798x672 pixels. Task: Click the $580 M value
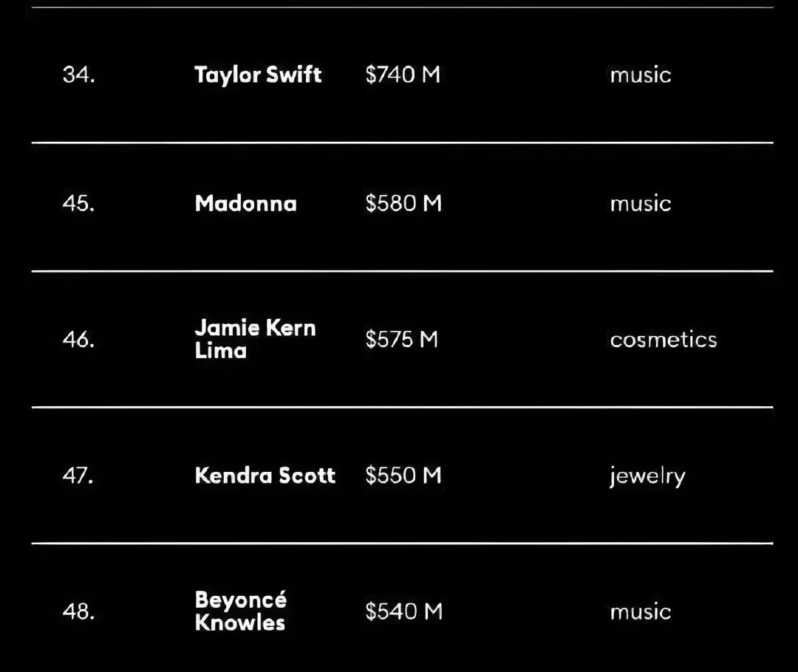tap(403, 204)
